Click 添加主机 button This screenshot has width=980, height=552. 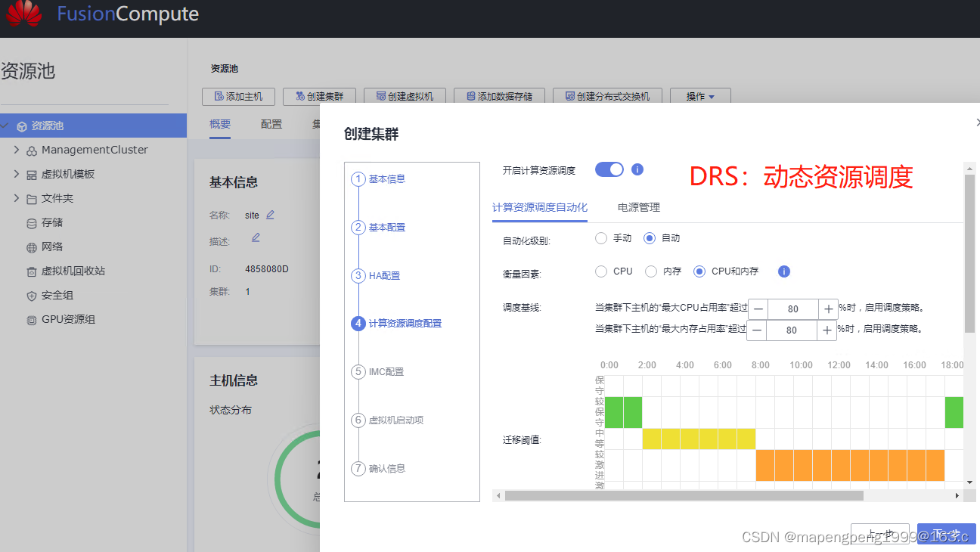239,97
